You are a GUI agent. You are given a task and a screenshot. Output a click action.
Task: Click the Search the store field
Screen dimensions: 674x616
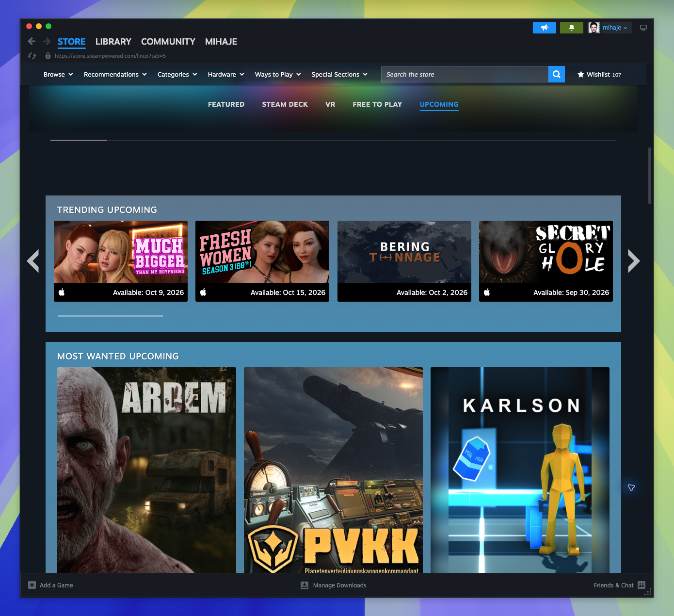pyautogui.click(x=465, y=74)
